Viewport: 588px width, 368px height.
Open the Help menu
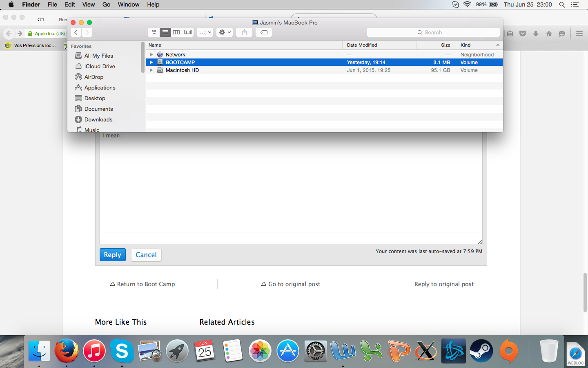point(153,4)
